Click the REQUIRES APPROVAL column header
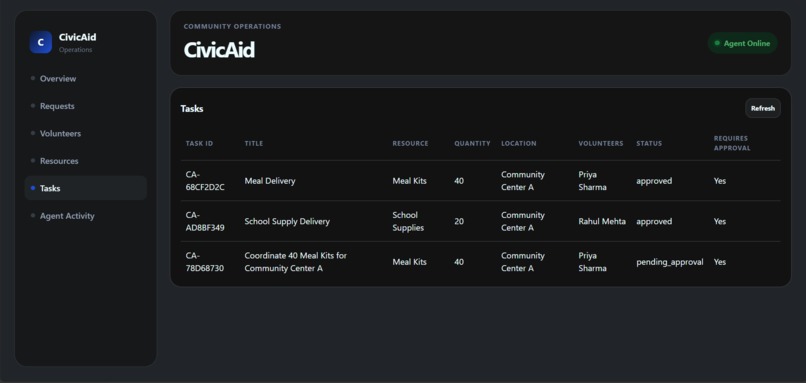Viewport: 806px width, 383px height. point(732,143)
